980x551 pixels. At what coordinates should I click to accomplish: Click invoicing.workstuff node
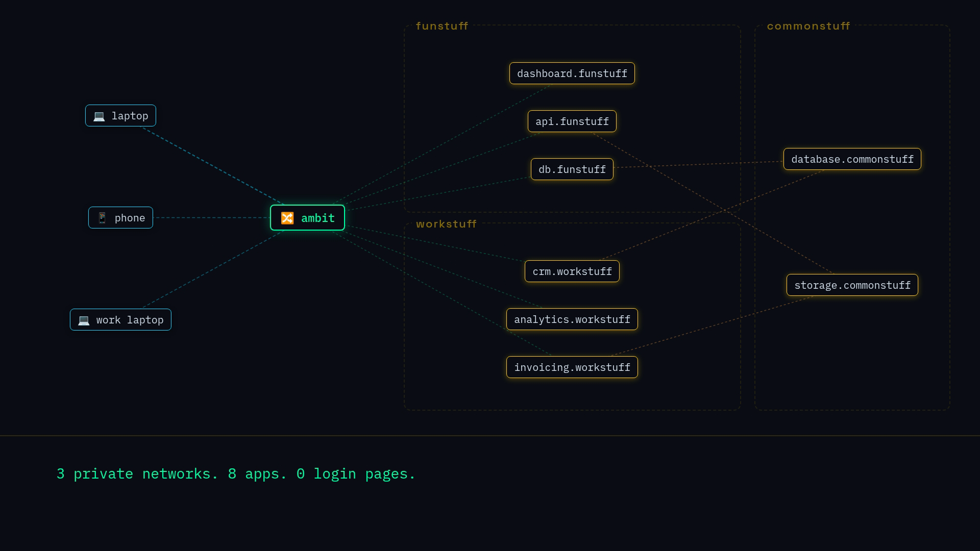572,367
